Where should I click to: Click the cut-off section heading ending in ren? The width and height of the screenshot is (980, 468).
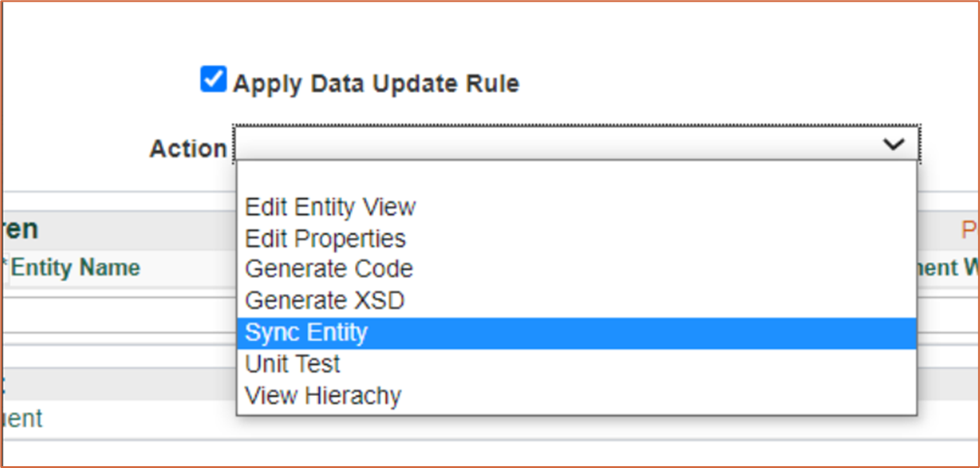point(19,229)
